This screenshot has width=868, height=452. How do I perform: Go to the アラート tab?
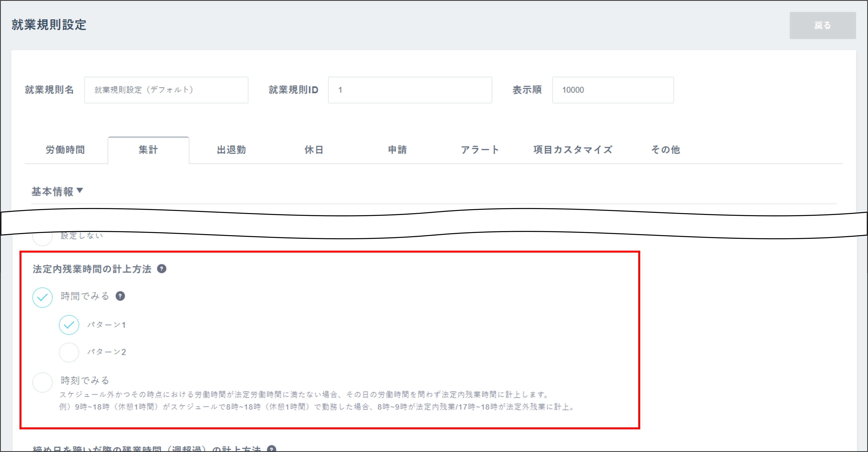480,150
